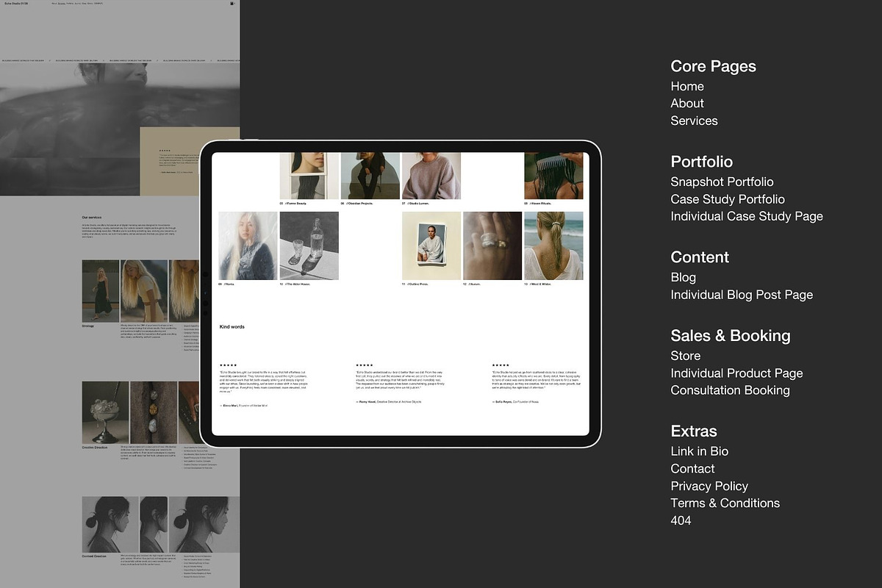Open the Privacy Policy entry
The width and height of the screenshot is (882, 588).
pos(709,486)
